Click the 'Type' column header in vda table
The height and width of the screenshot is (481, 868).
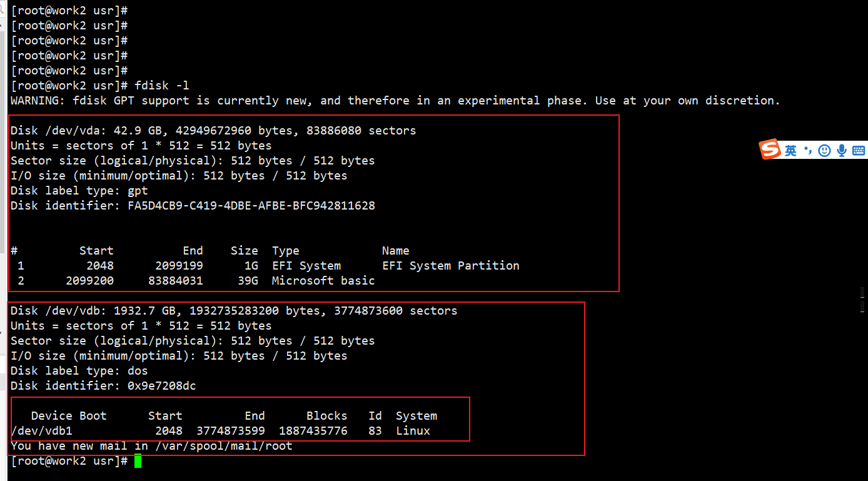[x=286, y=251]
